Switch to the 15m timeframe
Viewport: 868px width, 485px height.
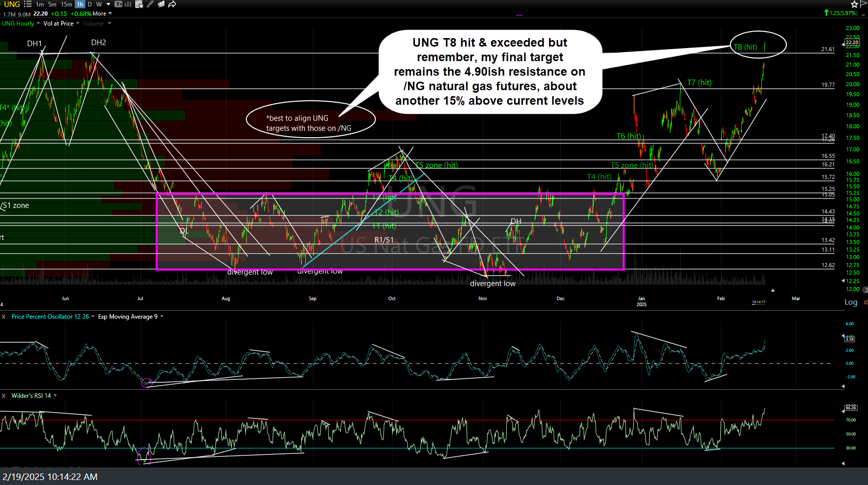click(x=66, y=4)
